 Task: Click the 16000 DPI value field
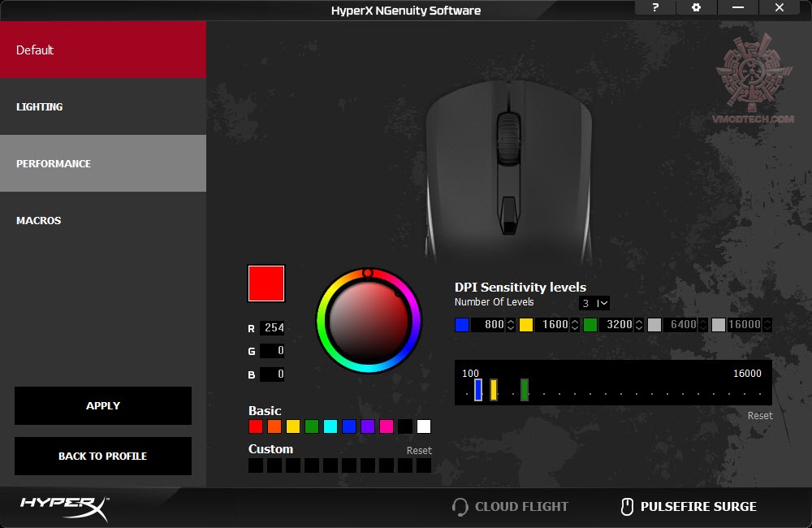point(744,324)
